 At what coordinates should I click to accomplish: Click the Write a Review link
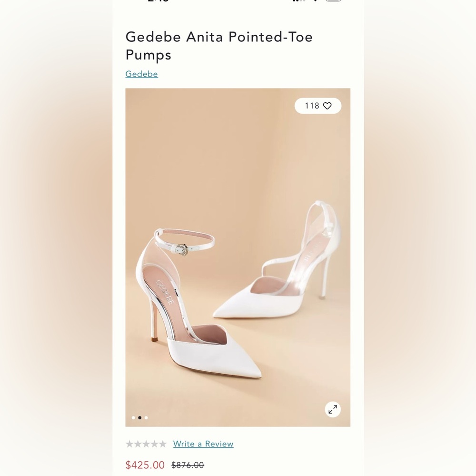point(203,444)
